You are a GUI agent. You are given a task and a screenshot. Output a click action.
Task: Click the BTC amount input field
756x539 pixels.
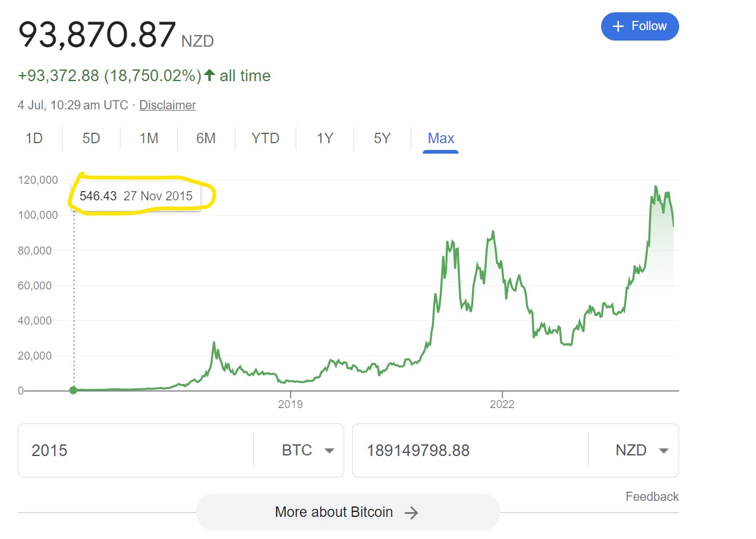[x=135, y=450]
